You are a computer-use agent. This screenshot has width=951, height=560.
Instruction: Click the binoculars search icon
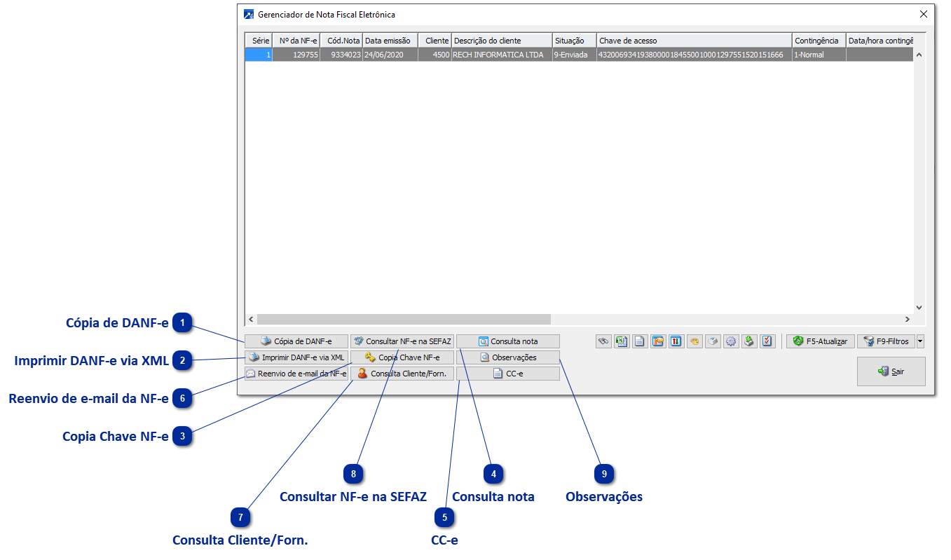[x=603, y=341]
